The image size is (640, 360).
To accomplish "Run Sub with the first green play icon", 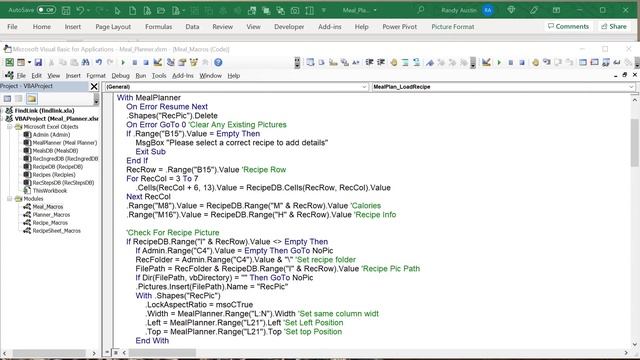I will tap(123, 62).
